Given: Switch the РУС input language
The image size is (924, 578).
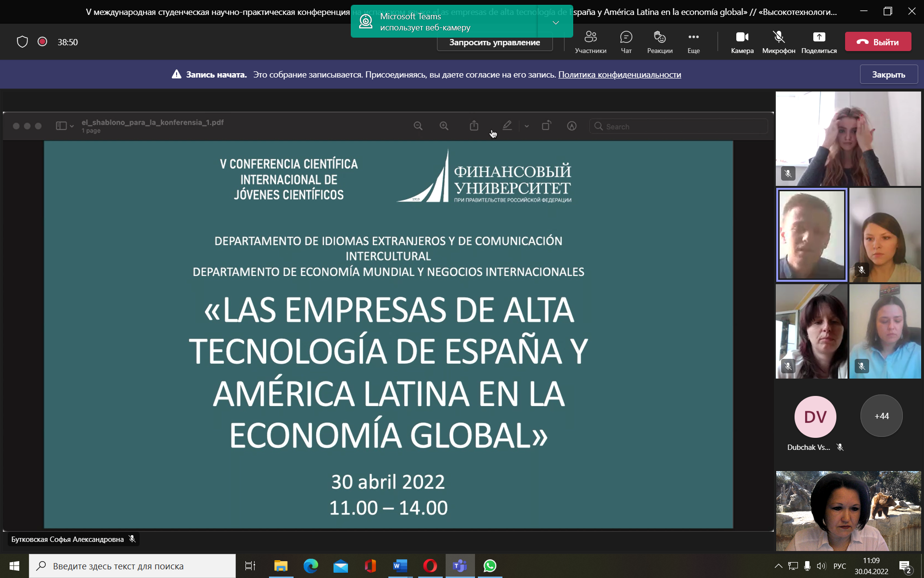Looking at the screenshot, I should click(840, 566).
